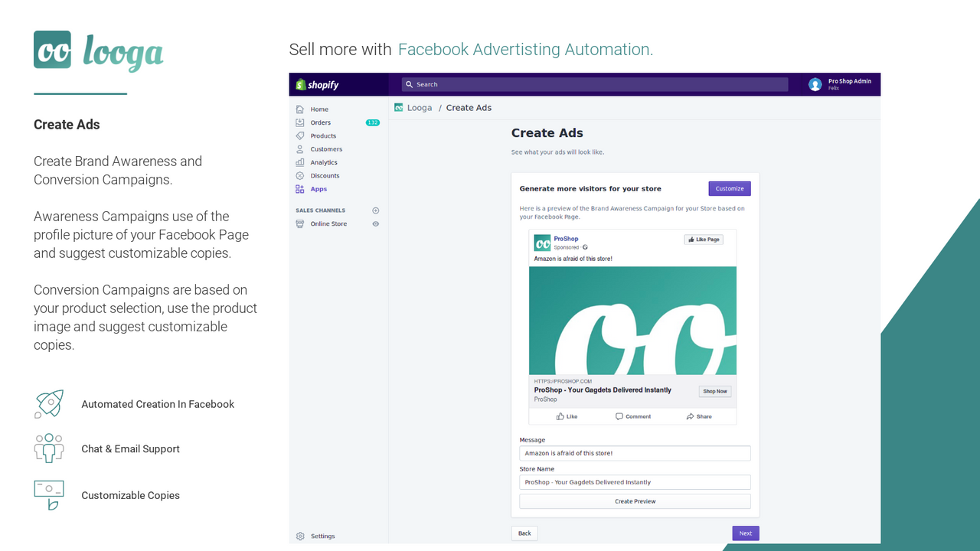Open the Home page icon in the sidebar
This screenshot has width=980, height=551.
coord(300,109)
